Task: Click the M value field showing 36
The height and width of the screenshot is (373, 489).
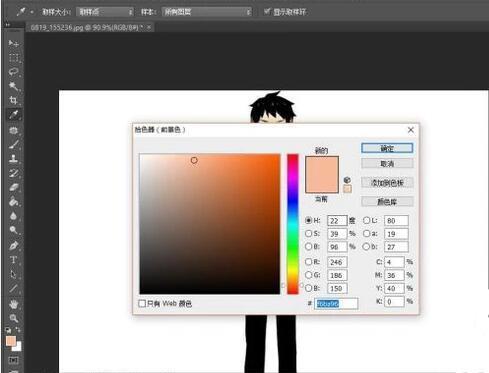Action: point(394,275)
